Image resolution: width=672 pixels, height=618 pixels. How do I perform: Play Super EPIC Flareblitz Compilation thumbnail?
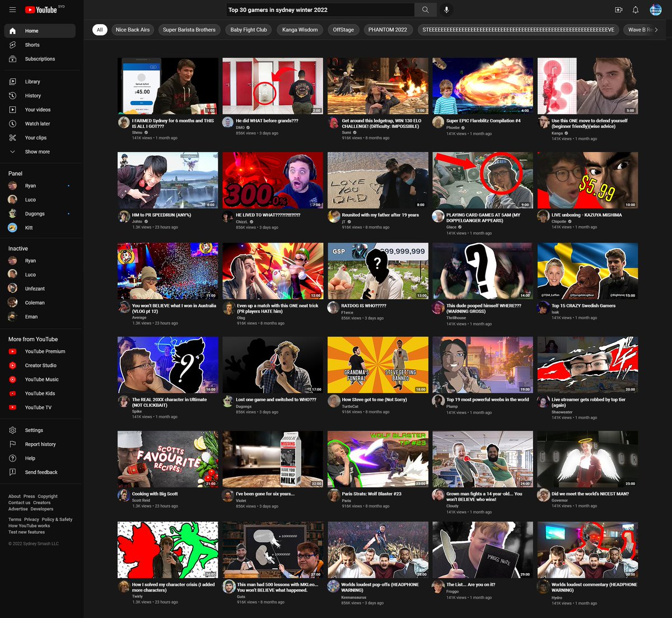click(483, 86)
